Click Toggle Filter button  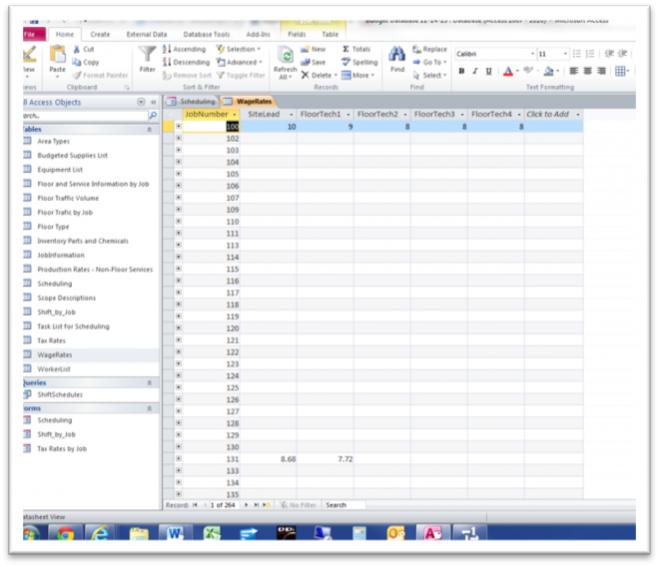click(x=241, y=75)
